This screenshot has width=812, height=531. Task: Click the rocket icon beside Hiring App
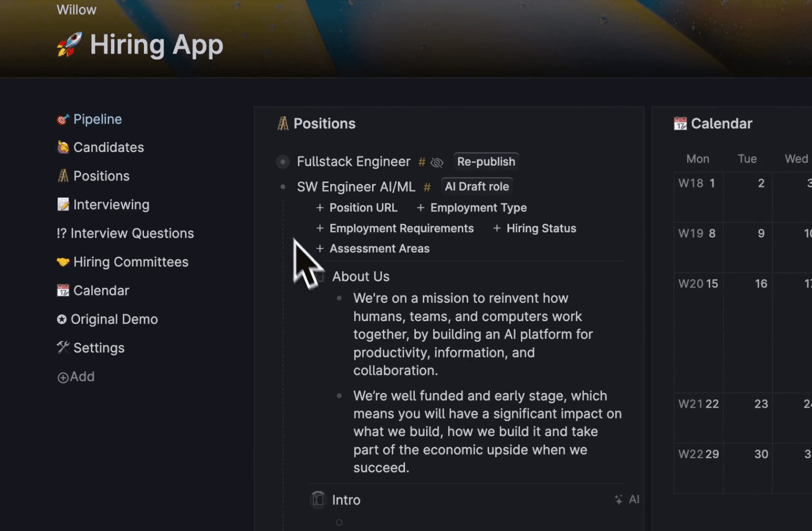tap(69, 45)
